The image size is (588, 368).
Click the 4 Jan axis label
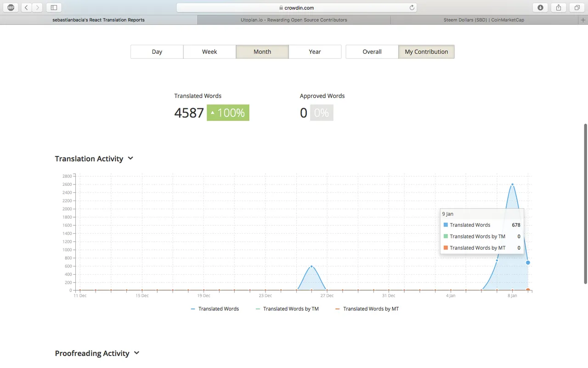pyautogui.click(x=451, y=296)
